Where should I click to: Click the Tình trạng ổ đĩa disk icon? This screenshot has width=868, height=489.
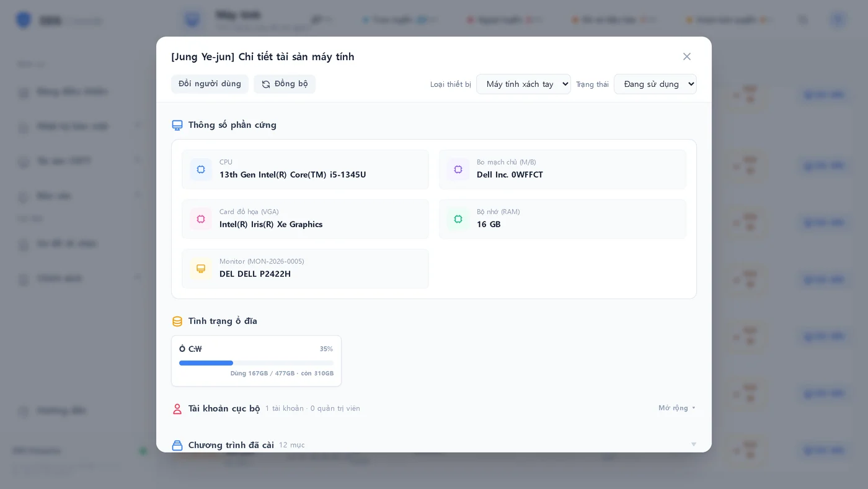177,321
